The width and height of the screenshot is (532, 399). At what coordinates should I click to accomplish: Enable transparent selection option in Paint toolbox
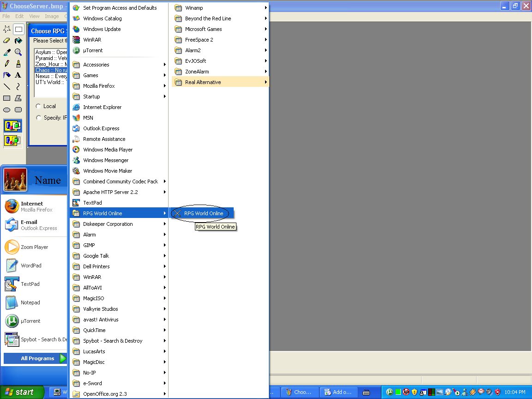pos(13,140)
